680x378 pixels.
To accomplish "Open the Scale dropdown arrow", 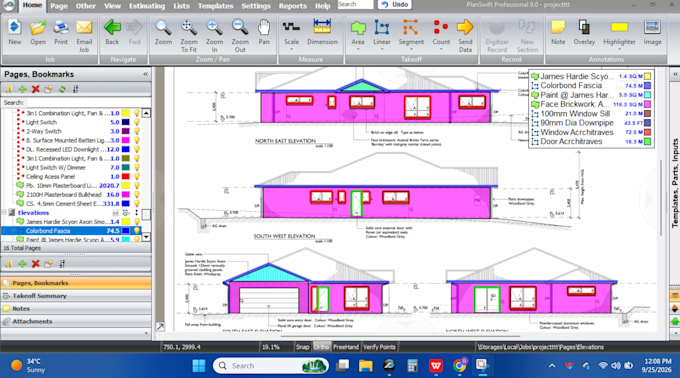I will tap(291, 49).
